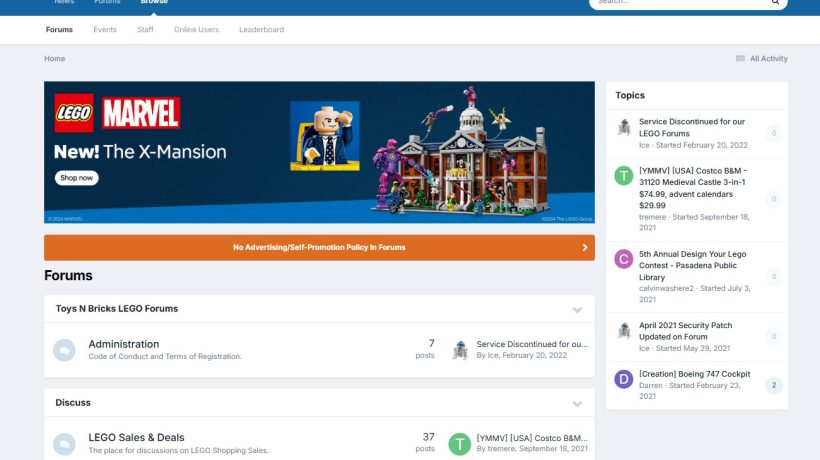
Task: Click the Forums page heading
Action: coord(68,275)
